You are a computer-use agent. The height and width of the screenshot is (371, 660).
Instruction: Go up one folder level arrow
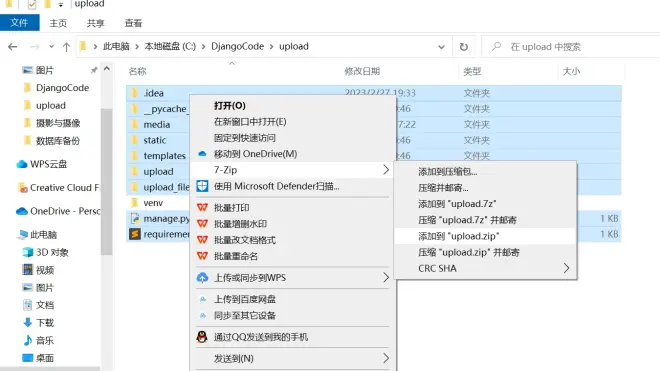tap(66, 47)
